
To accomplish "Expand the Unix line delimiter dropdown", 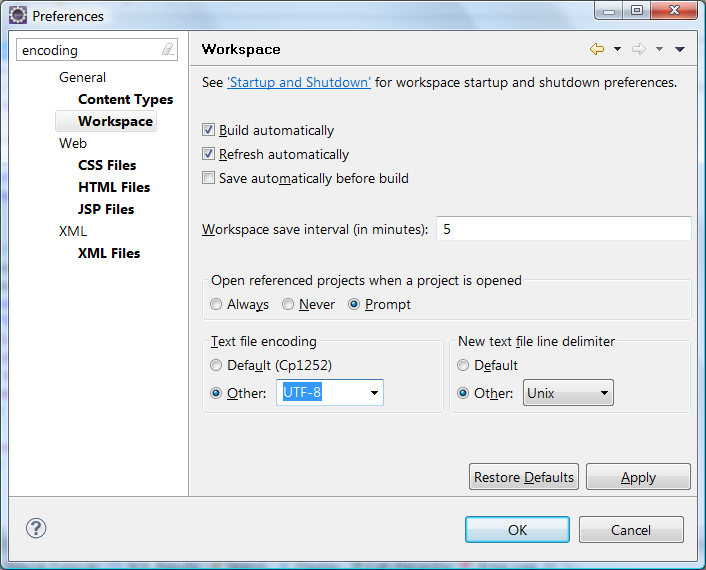I will 604,393.
